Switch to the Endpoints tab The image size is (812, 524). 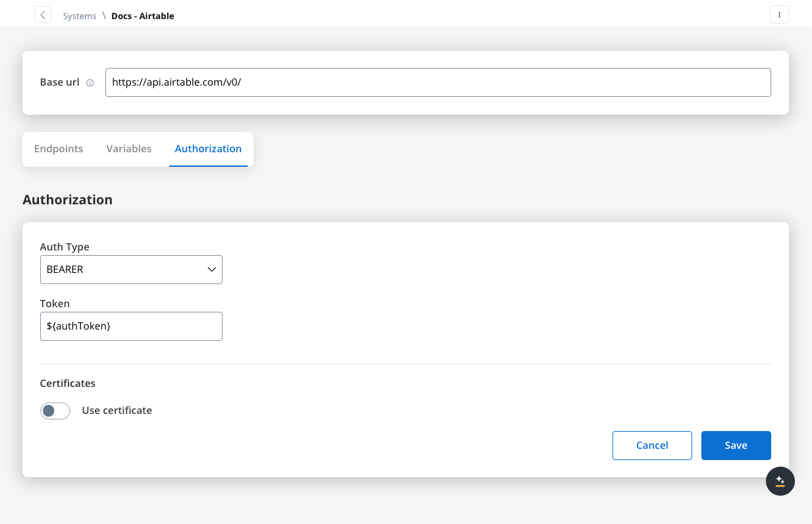[59, 149]
